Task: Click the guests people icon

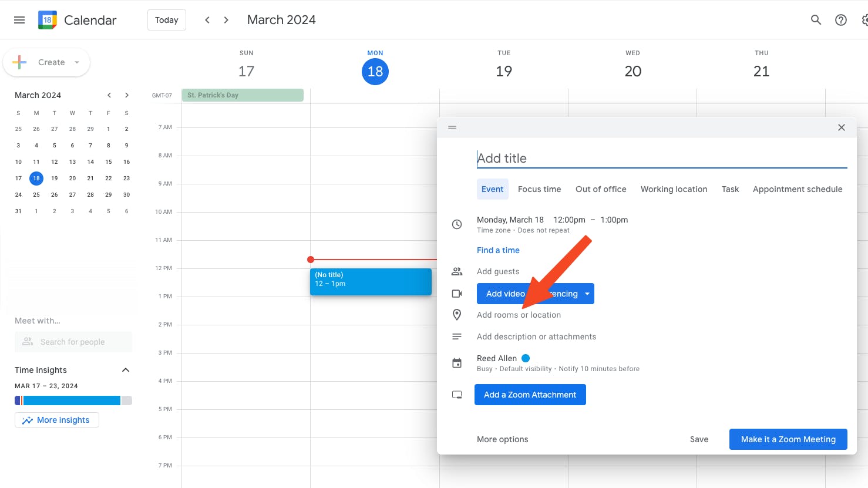Action: 457,271
